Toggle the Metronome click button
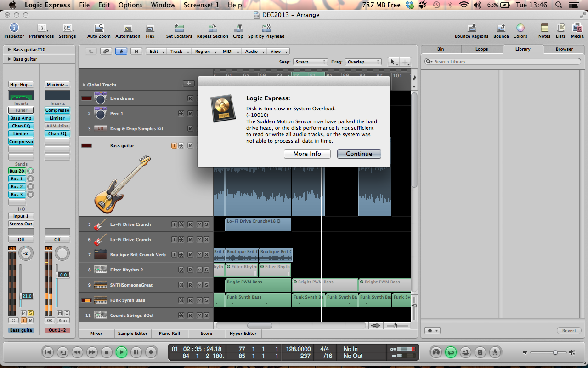Screen dimensions: 588x368 click(495, 352)
